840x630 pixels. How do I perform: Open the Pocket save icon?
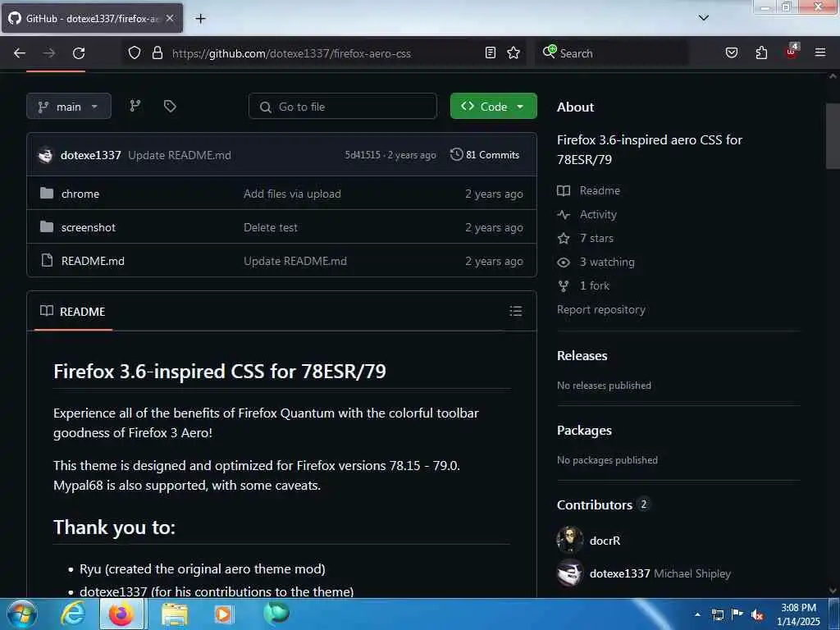click(x=732, y=52)
